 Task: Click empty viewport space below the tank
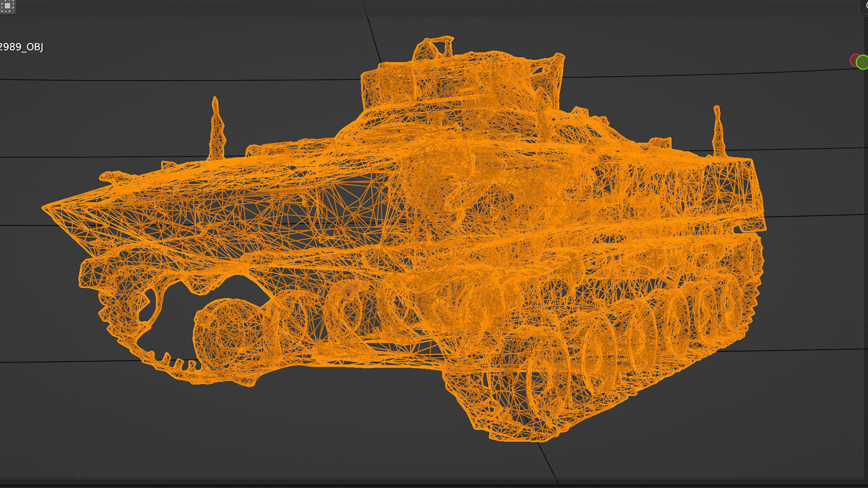(x=316, y=429)
